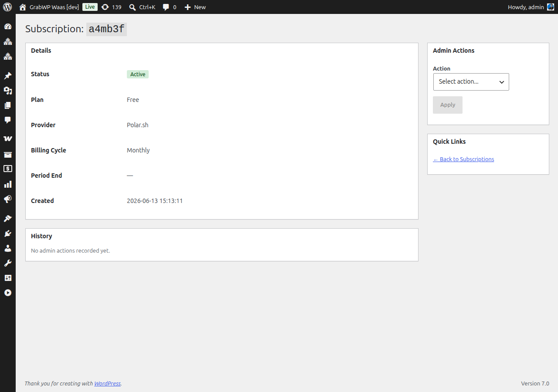Open the Tools wrench icon
558x392 pixels.
click(x=8, y=263)
